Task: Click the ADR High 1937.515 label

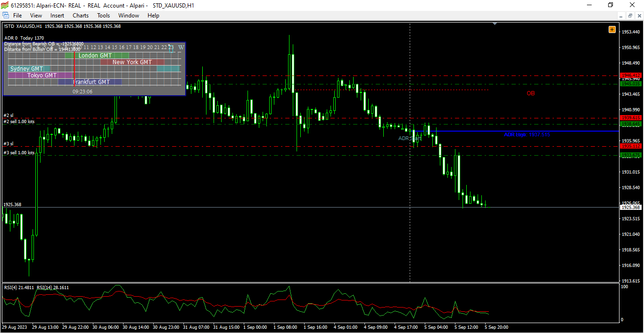Action: coord(527,134)
